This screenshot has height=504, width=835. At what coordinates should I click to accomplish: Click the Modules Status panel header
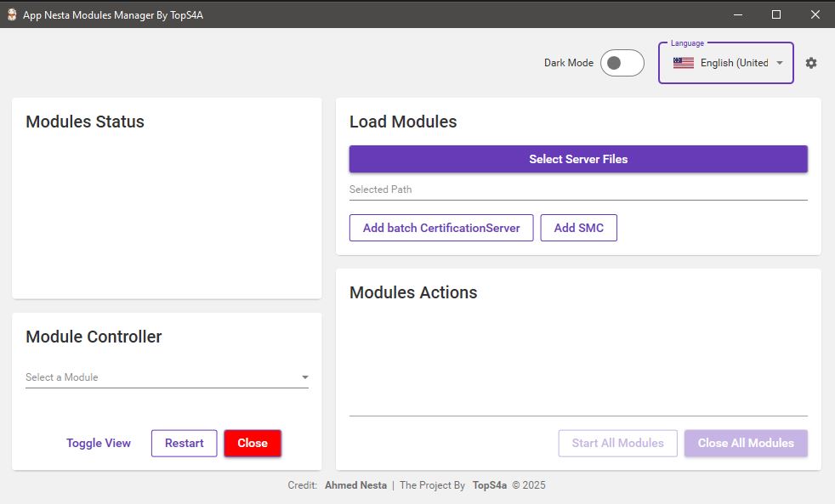pyautogui.click(x=84, y=122)
